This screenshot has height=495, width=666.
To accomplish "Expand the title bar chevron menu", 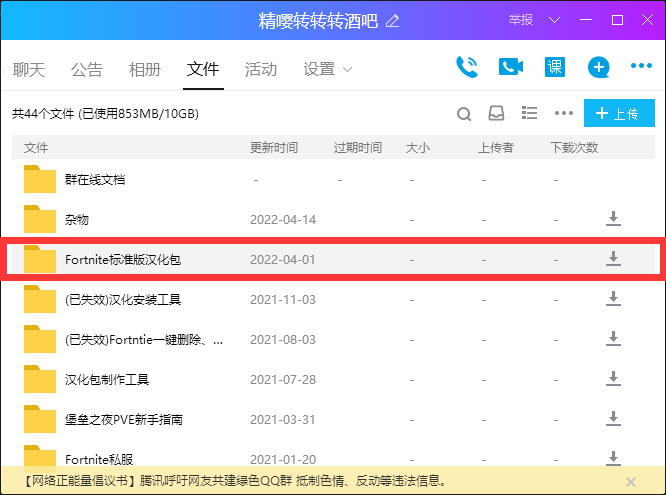I will [x=554, y=20].
